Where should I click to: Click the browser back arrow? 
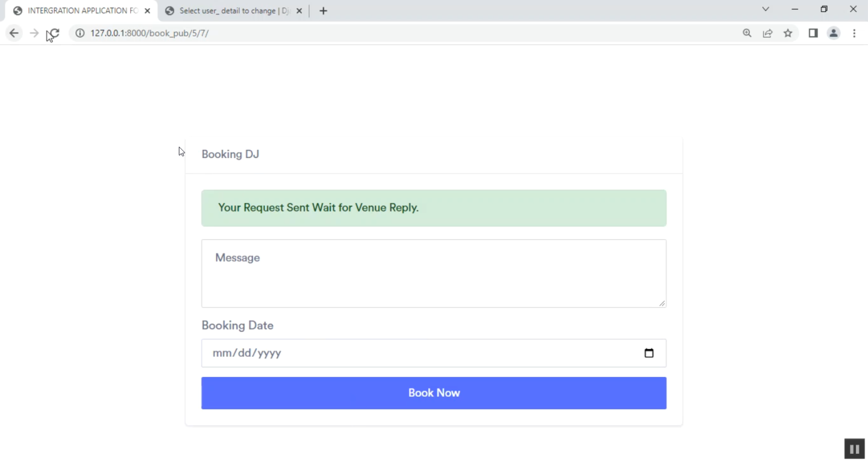14,34
